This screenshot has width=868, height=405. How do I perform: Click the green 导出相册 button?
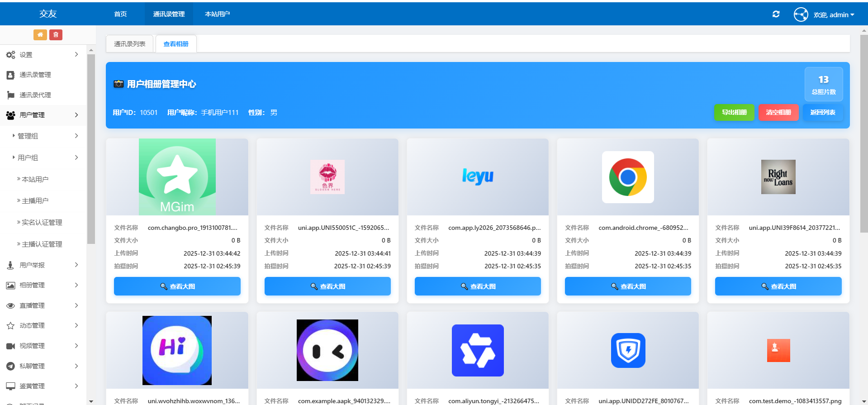tap(734, 112)
